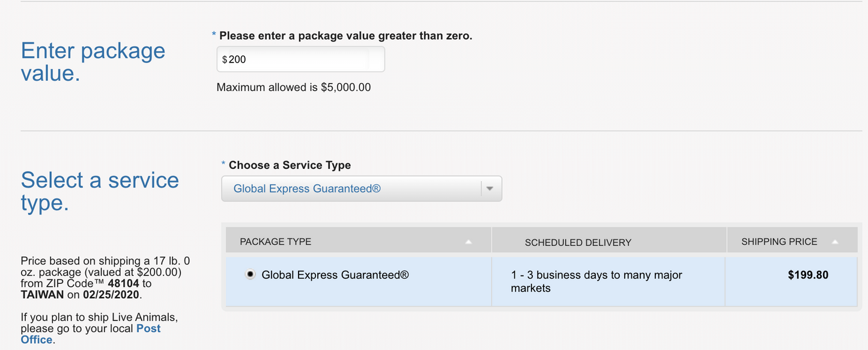The height and width of the screenshot is (350, 868).
Task: Click the service type dropdown arrow
Action: click(490, 189)
